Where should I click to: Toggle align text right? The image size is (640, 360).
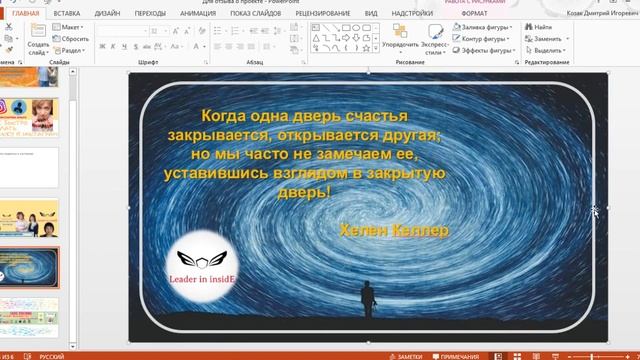point(240,47)
